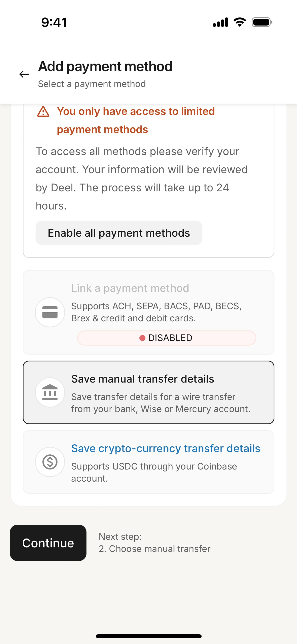Select the disabled Link a payment method card
Viewport: 297px width, 644px height.
coord(148,312)
